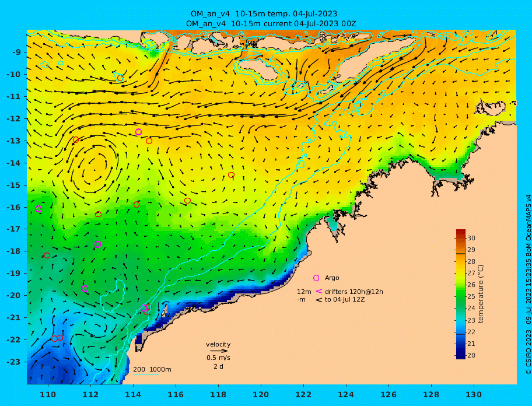The height and width of the screenshot is (406, 532).
Task: Select magenta Argo circle near 16S at west edge
Action: pyautogui.click(x=38, y=209)
